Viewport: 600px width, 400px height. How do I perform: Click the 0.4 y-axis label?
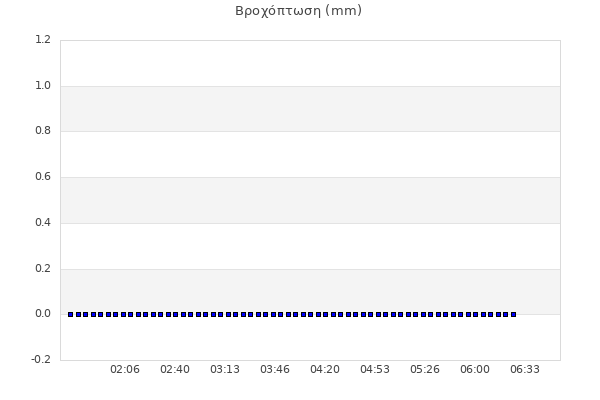[43, 223]
